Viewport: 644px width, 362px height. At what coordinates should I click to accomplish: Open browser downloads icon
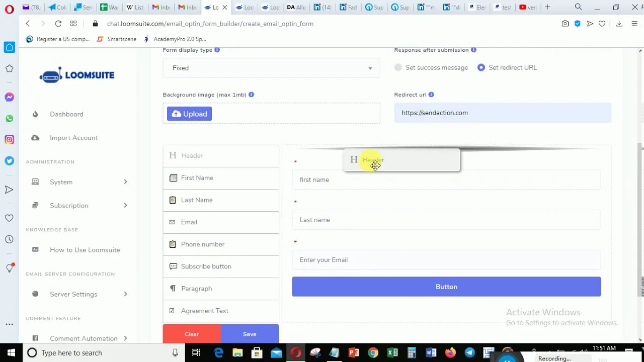pos(619,24)
